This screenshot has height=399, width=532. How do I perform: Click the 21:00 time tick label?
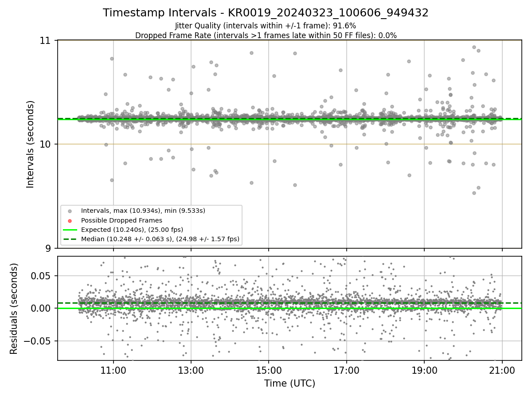click(x=502, y=370)
